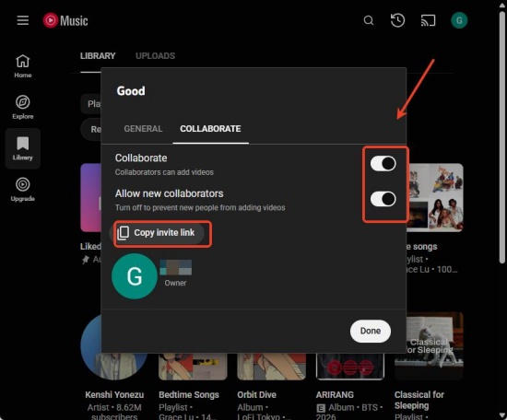This screenshot has width=507, height=420.
Task: Click the Allow new collaborators label
Action: pyautogui.click(x=169, y=193)
